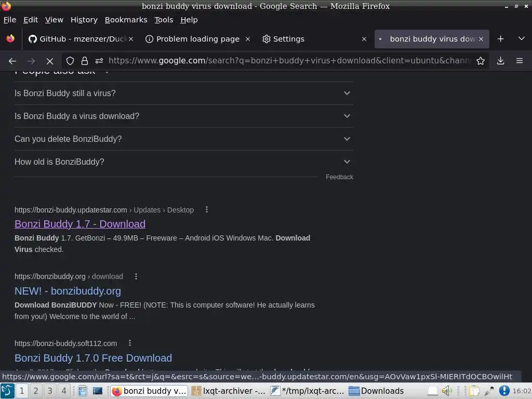Click the blue notification tray icon
This screenshot has width=532, height=399.
coord(504,391)
